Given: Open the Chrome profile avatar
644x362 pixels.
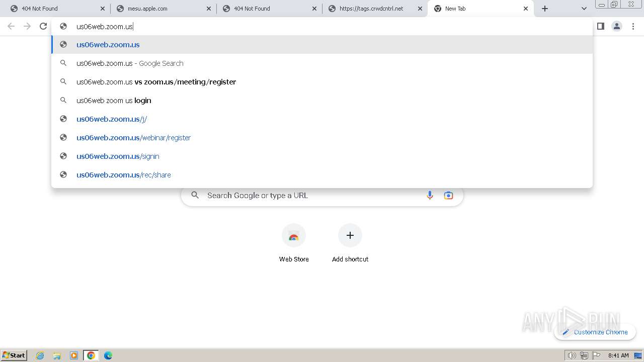Looking at the screenshot, I should pos(617,26).
